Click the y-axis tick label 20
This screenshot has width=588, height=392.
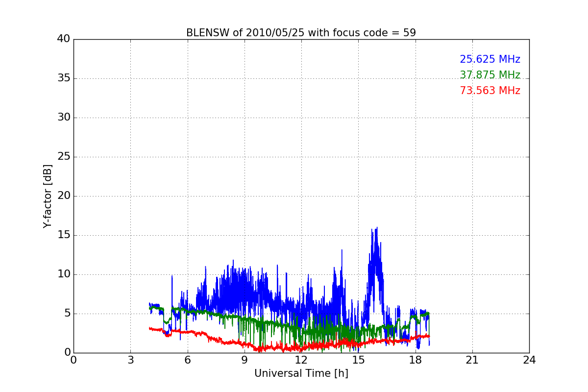(x=64, y=196)
